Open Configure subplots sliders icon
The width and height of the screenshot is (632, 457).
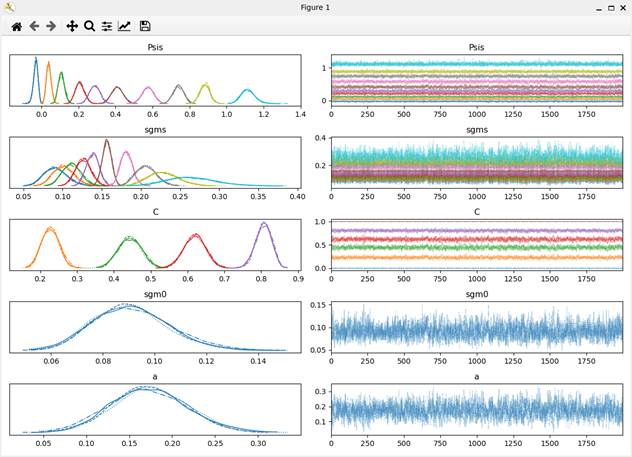pos(107,26)
